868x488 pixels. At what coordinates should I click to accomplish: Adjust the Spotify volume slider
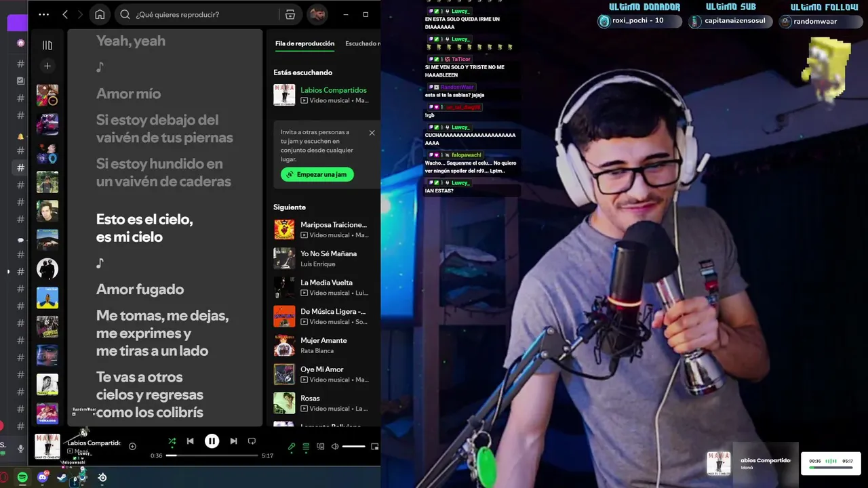353,447
